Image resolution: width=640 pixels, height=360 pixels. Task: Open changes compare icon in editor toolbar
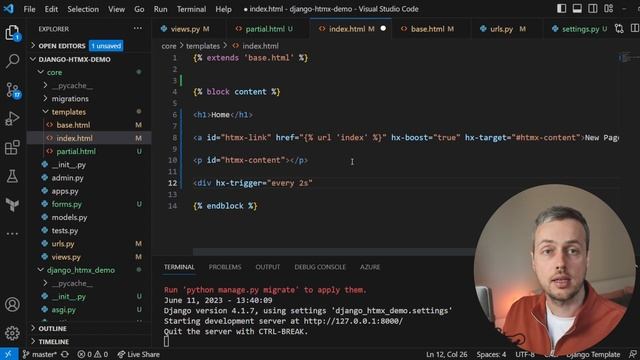pos(619,29)
